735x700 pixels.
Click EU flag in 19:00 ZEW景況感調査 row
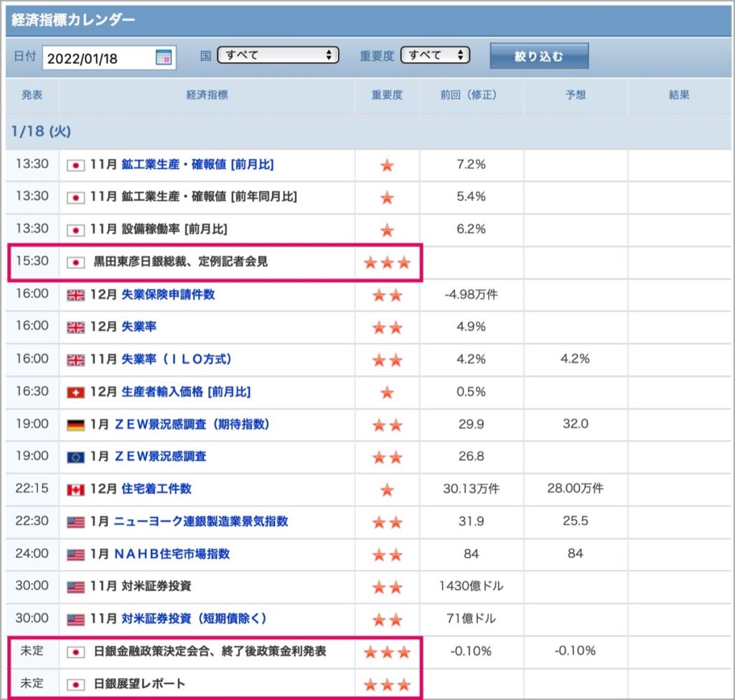75,457
